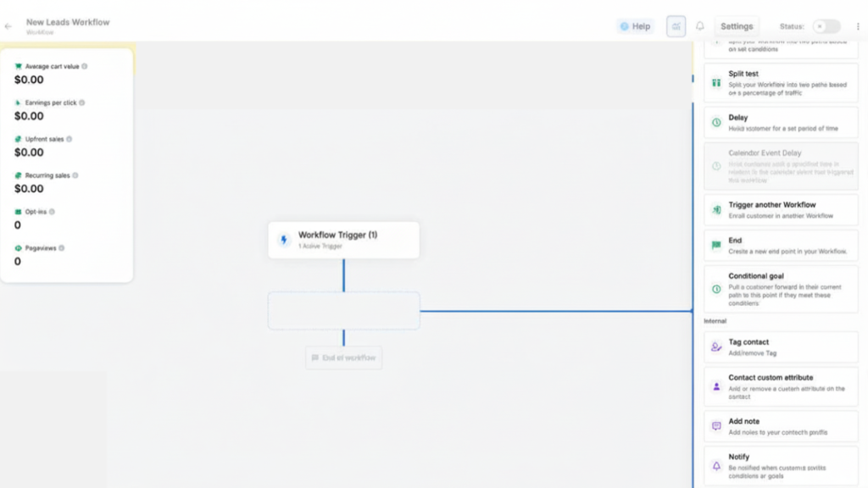The image size is (868, 488).
Task: Click the lightning icon on Workflow Trigger
Action: (x=284, y=241)
